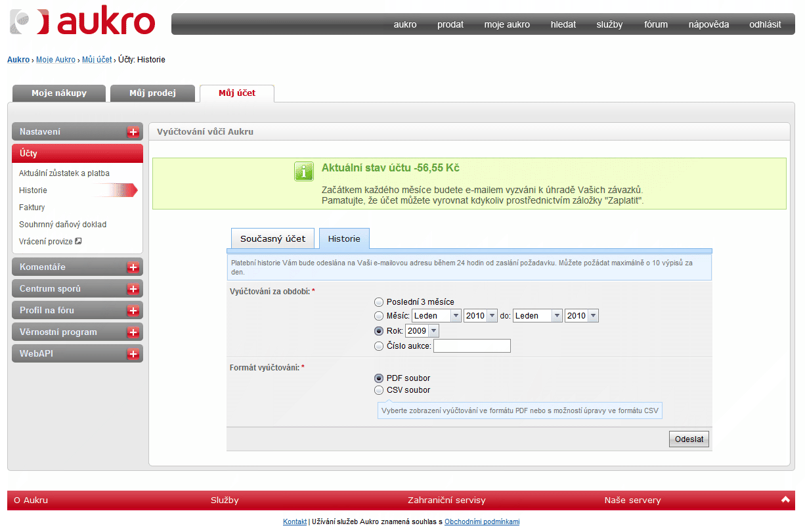
Task: Expand the Centrum sporů sidebar section
Action: 77,289
